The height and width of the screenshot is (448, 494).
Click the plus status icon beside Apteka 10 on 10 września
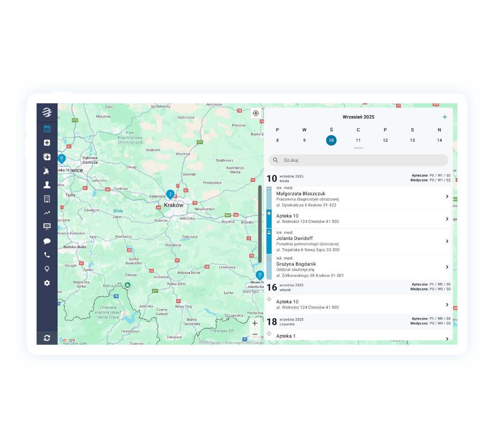click(269, 213)
